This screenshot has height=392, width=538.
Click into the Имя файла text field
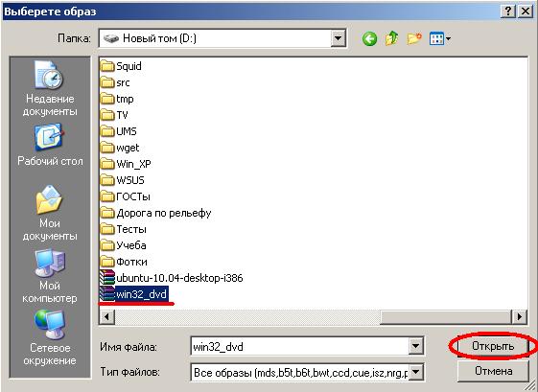(299, 346)
